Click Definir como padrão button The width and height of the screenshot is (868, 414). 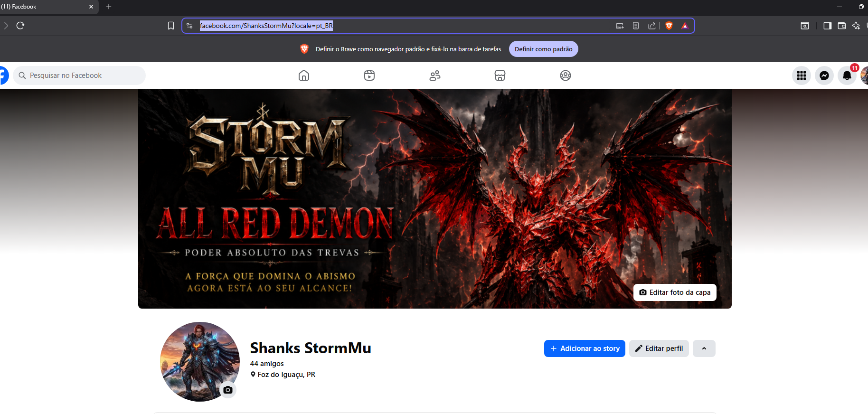coord(544,49)
